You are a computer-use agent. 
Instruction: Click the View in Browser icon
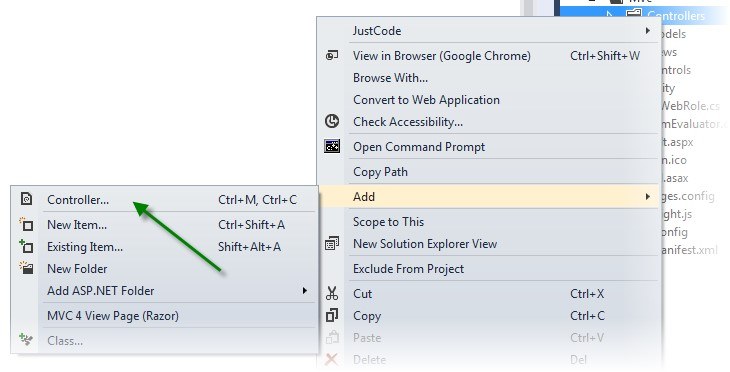click(x=332, y=56)
